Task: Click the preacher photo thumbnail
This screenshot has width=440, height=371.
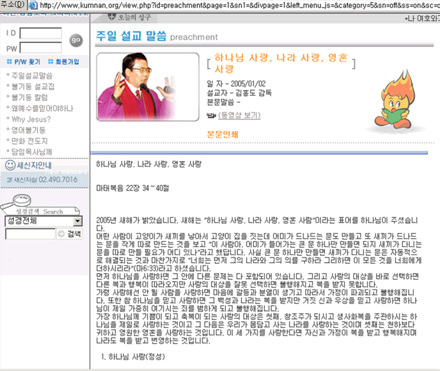Action: tap(147, 87)
